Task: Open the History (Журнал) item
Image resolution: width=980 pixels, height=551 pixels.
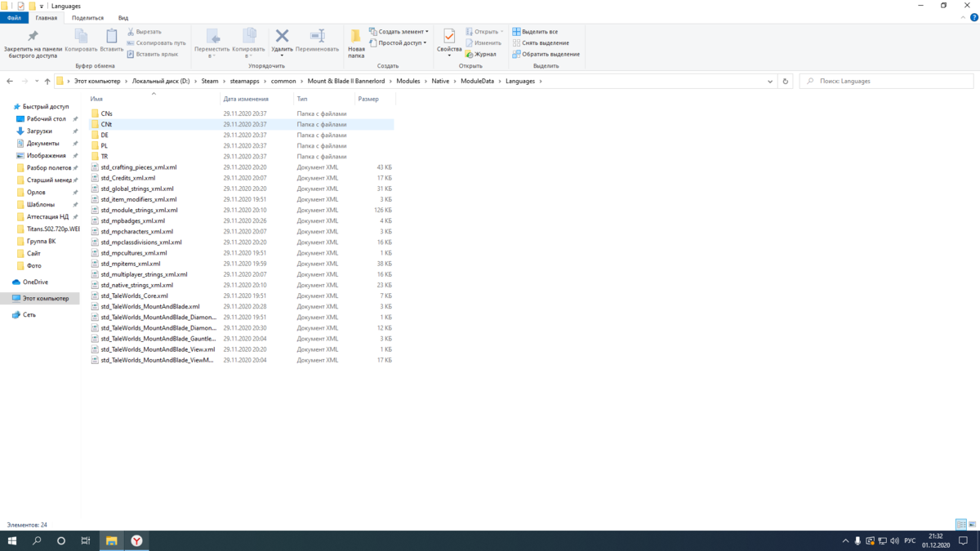Action: click(x=481, y=54)
